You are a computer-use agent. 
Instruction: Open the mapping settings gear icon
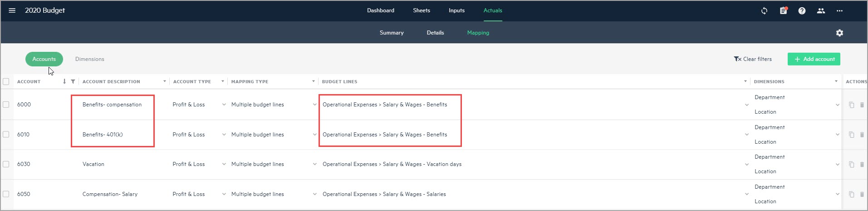[x=839, y=33]
